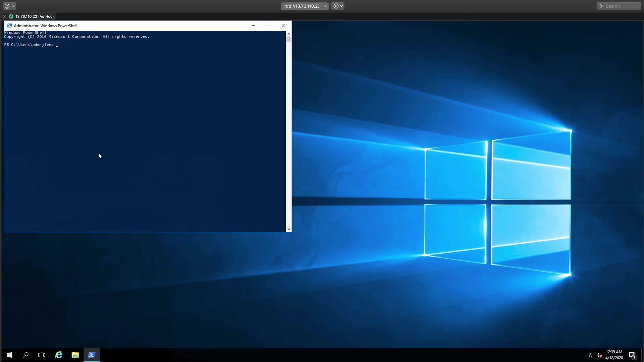The height and width of the screenshot is (362, 644).
Task: Click the PowerShell title bar icon
Action: click(9, 25)
